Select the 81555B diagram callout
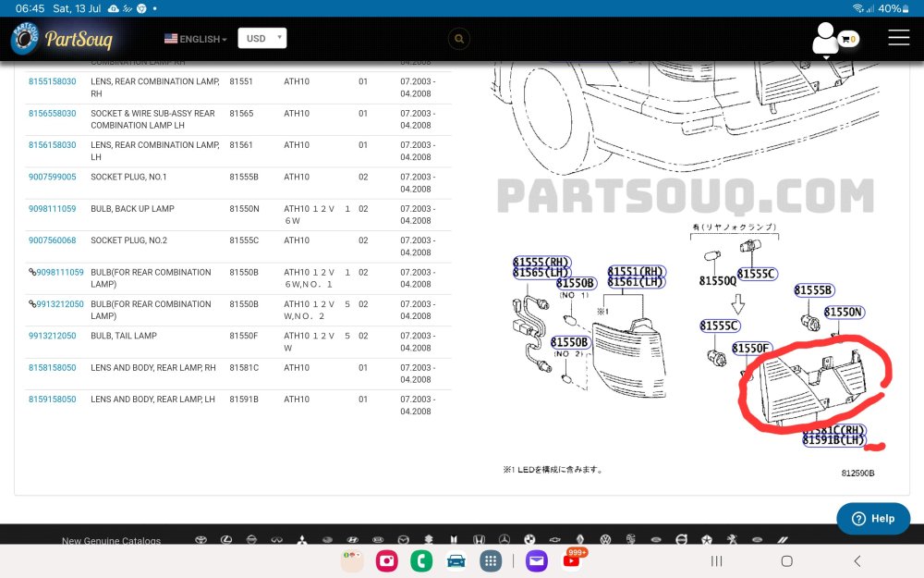This screenshot has width=924, height=578. (x=814, y=290)
